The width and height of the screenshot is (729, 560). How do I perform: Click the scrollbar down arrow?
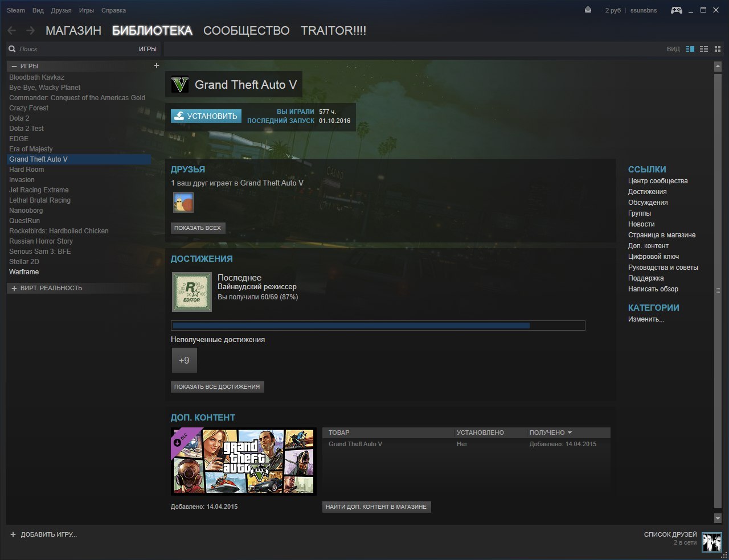[718, 518]
